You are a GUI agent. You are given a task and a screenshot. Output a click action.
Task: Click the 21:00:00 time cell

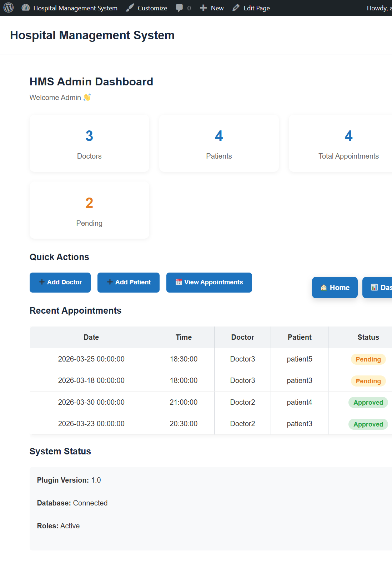184,402
